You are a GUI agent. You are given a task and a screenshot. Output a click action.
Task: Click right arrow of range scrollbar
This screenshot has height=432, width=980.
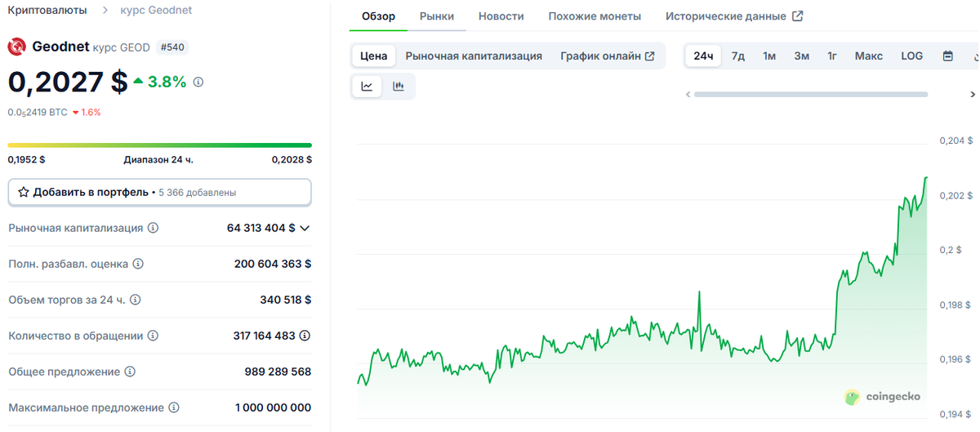973,95
